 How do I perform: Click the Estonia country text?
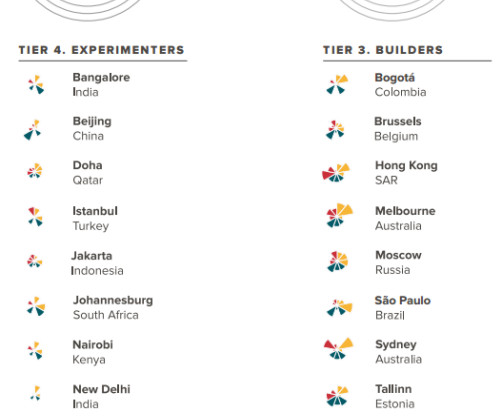(x=395, y=404)
